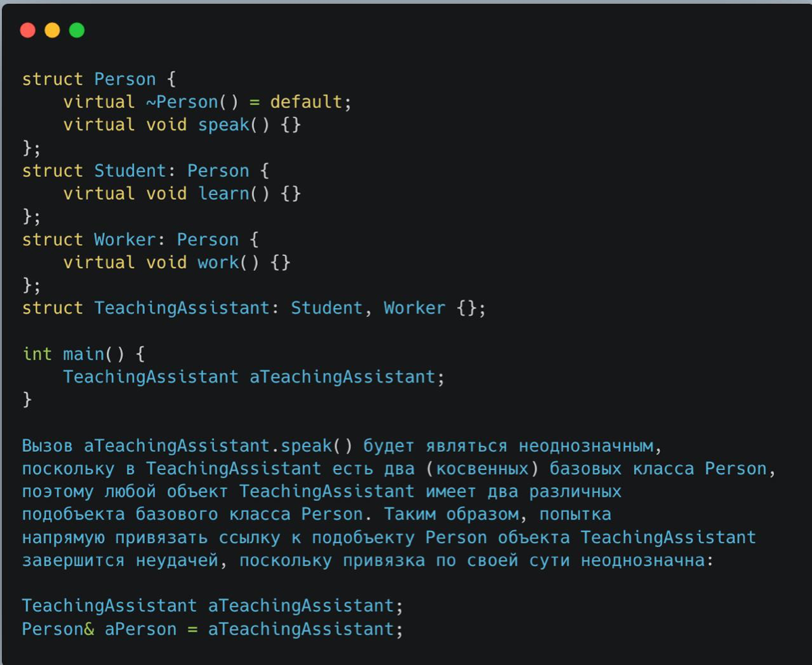Click the word 'неоднозначным' in the explanation
812x665 pixels.
(586, 446)
